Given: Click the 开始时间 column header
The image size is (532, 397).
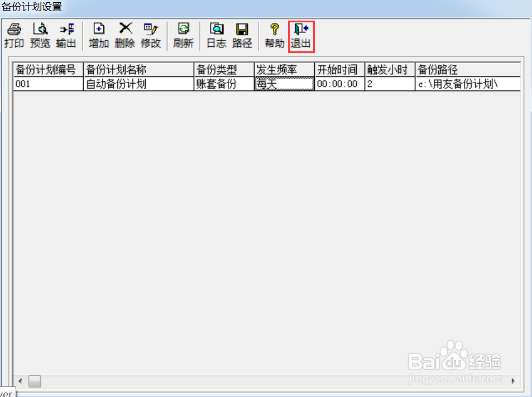Looking at the screenshot, I should tap(340, 70).
